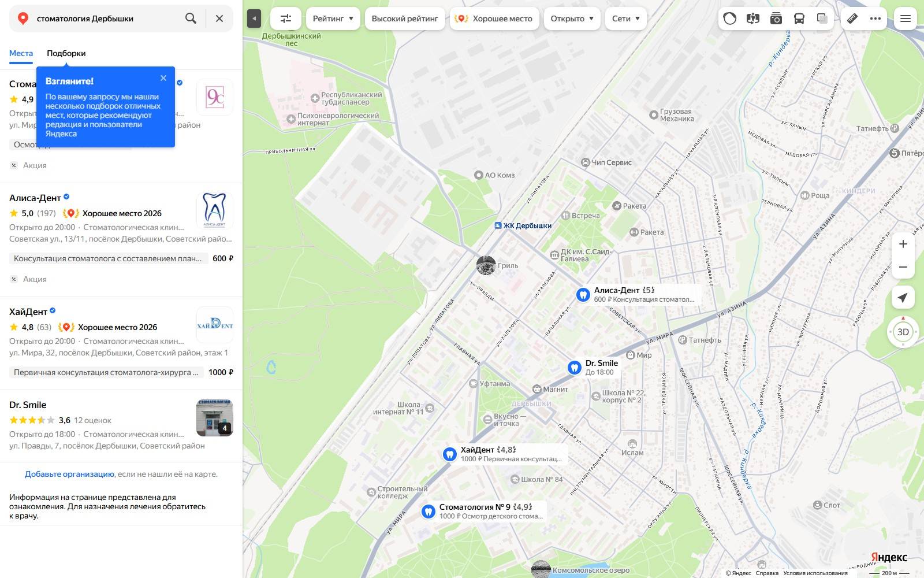Click the Чип Сервис car icon on map
Image resolution: width=924 pixels, height=578 pixels.
click(x=586, y=162)
